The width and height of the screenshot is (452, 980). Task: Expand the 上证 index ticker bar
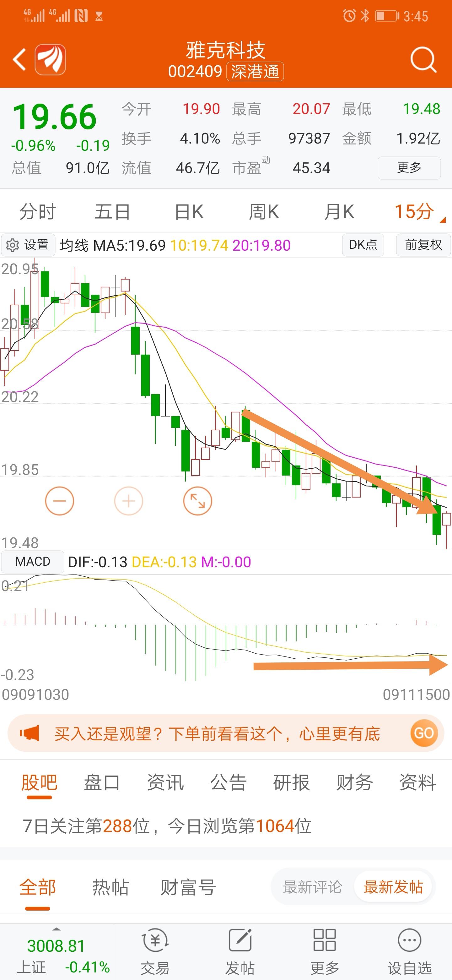(56, 952)
